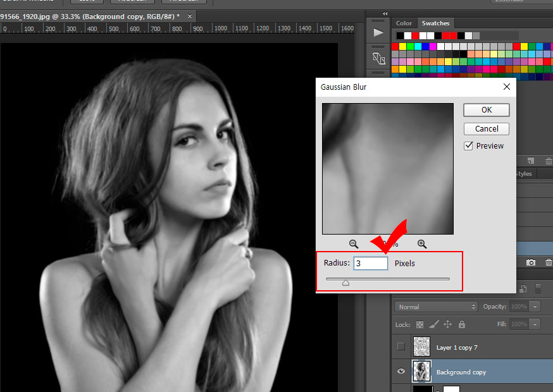Open the Styles panel tab
Viewport: 553px width, 392px height.
[525, 174]
